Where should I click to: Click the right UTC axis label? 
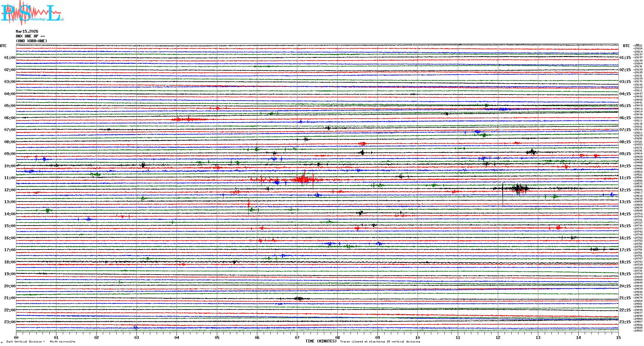click(x=626, y=46)
